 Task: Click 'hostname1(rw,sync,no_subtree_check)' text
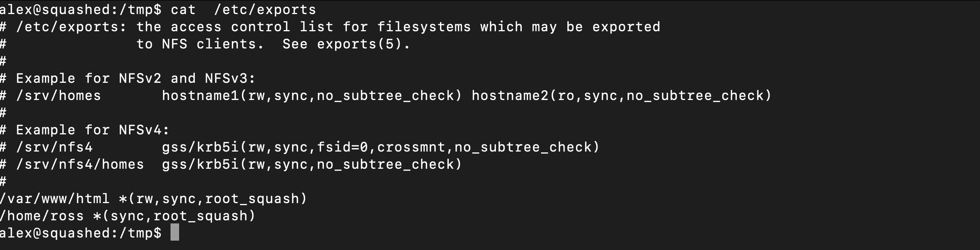point(312,96)
